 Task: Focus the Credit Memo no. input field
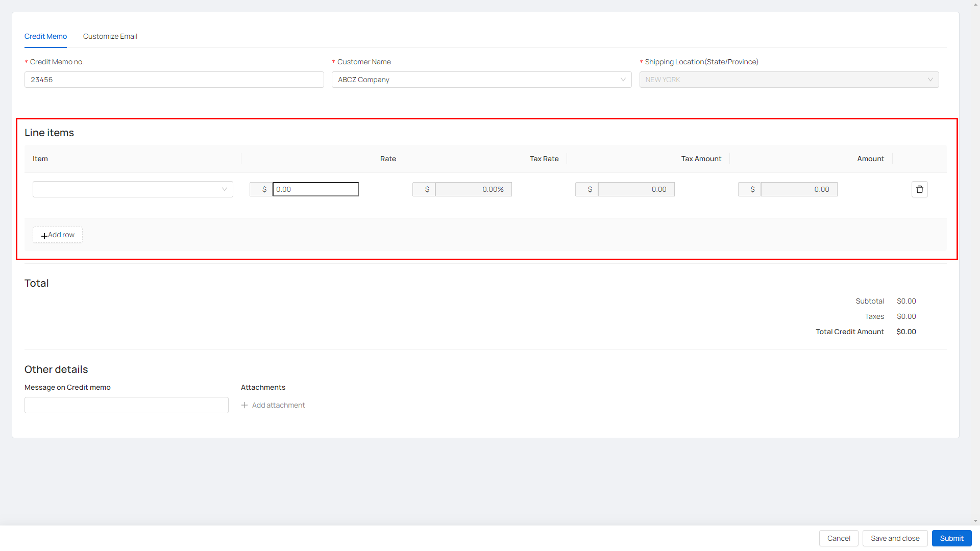click(174, 80)
